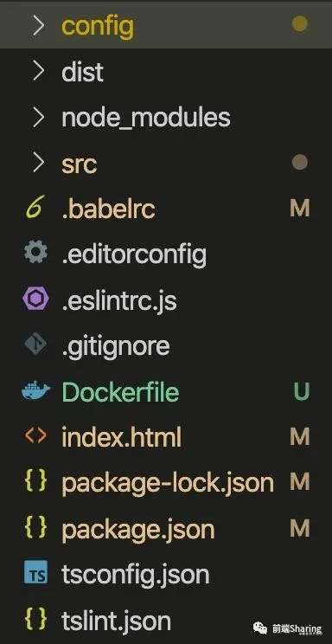Viewport: 332px width, 644px height.
Task: Click the Docker whale icon
Action: [35, 391]
